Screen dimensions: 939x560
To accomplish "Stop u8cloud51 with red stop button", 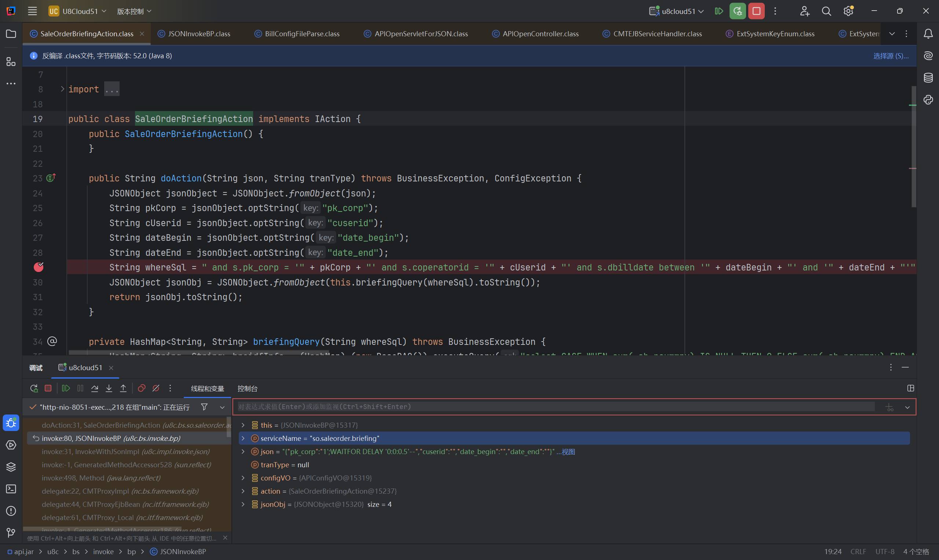I will pyautogui.click(x=756, y=11).
